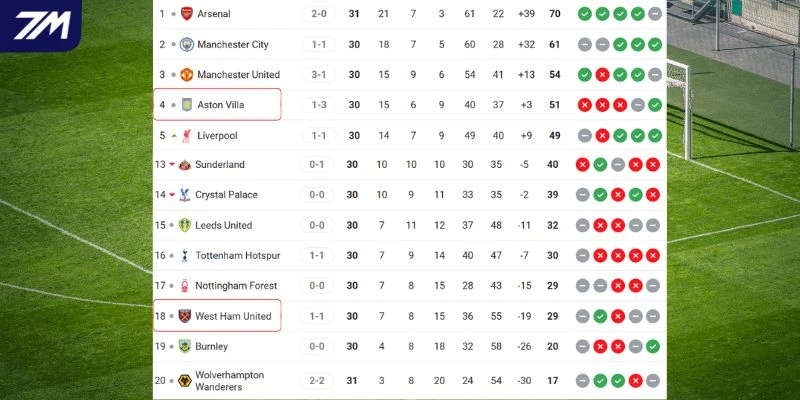Click the Wolverhampton Wanderers wolf badge
800x400 pixels.
click(185, 381)
